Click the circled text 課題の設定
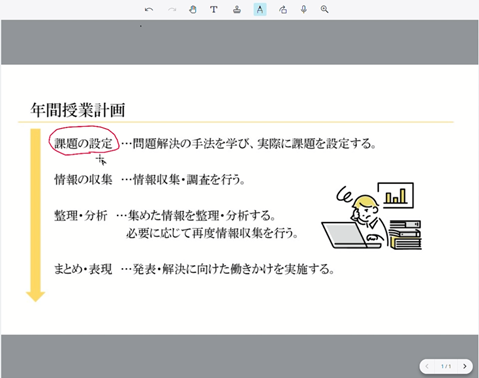The height and width of the screenshot is (378, 479). (83, 144)
